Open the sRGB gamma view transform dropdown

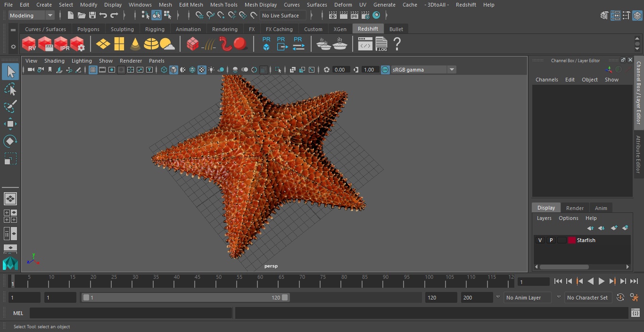423,70
